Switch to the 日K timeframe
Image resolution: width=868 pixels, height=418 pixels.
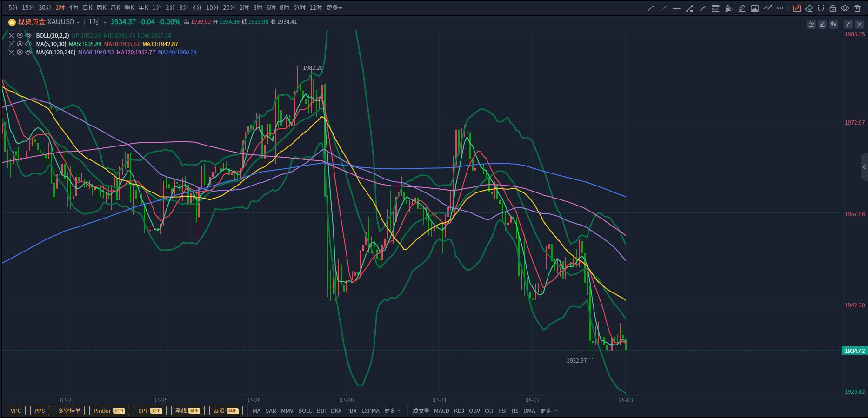click(87, 8)
